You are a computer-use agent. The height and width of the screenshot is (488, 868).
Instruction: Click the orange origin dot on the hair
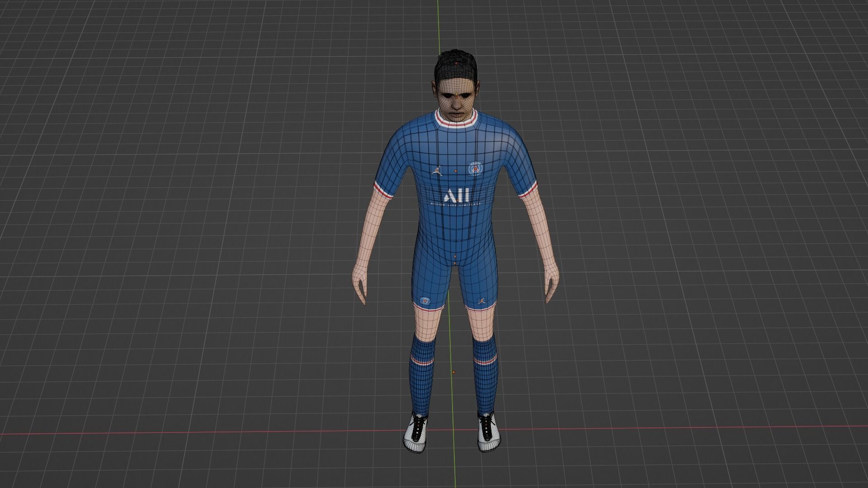(x=457, y=63)
